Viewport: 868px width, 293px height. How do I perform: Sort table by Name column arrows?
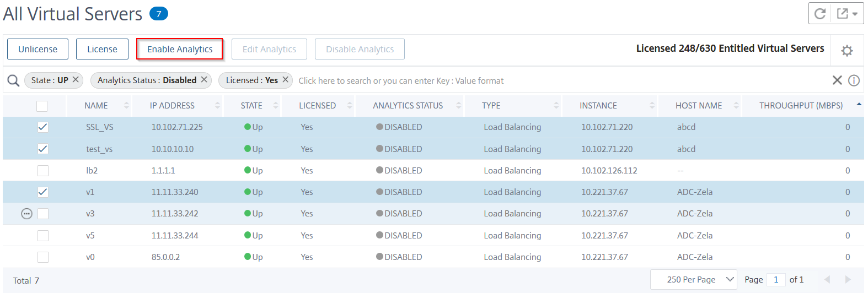pyautogui.click(x=126, y=105)
